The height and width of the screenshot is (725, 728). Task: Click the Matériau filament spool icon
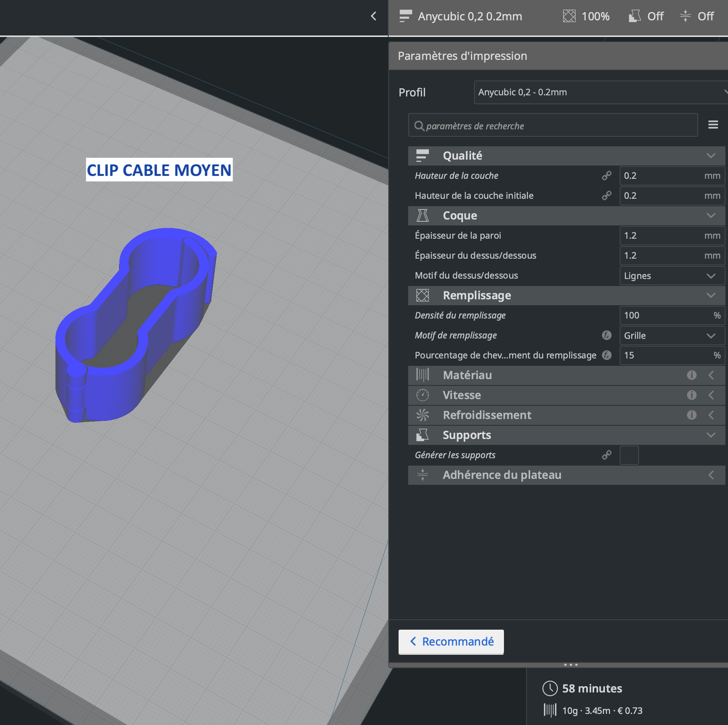(423, 375)
